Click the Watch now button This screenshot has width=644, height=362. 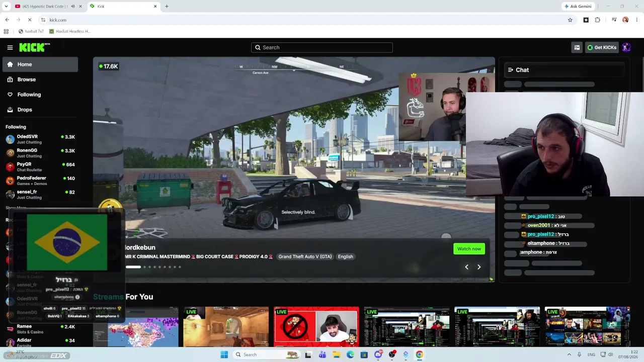(x=469, y=248)
